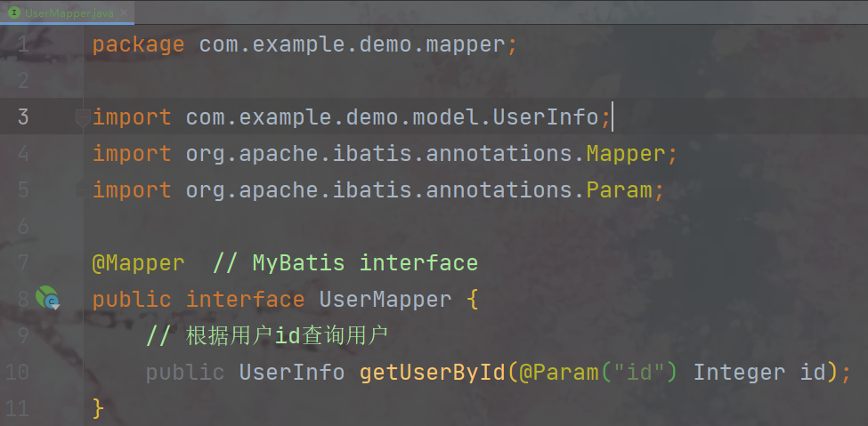Click the greyed 'public' modifier on line 10
This screenshot has height=426, width=868.
coord(185,372)
